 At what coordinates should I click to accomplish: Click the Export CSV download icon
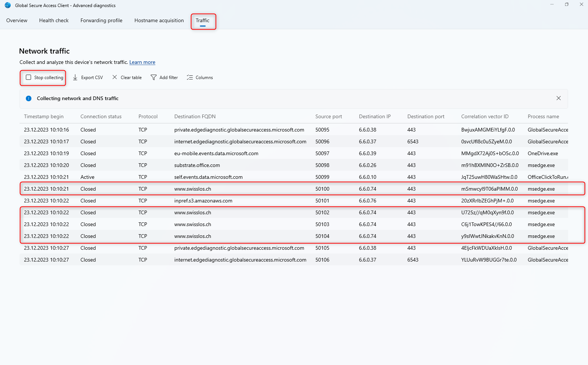(75, 78)
